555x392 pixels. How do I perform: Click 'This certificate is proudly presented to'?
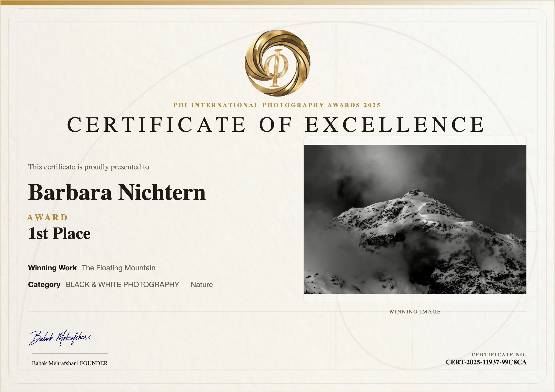coord(89,167)
